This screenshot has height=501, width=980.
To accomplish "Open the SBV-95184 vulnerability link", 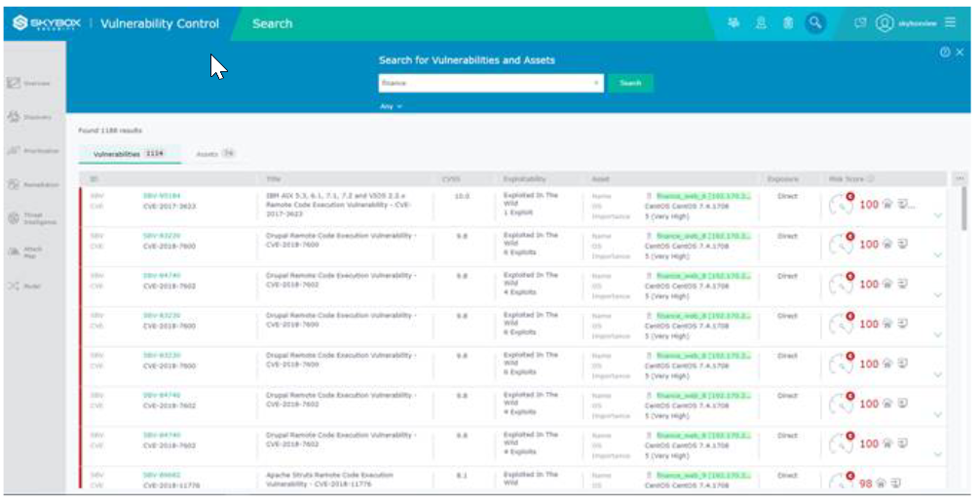I will click(162, 196).
